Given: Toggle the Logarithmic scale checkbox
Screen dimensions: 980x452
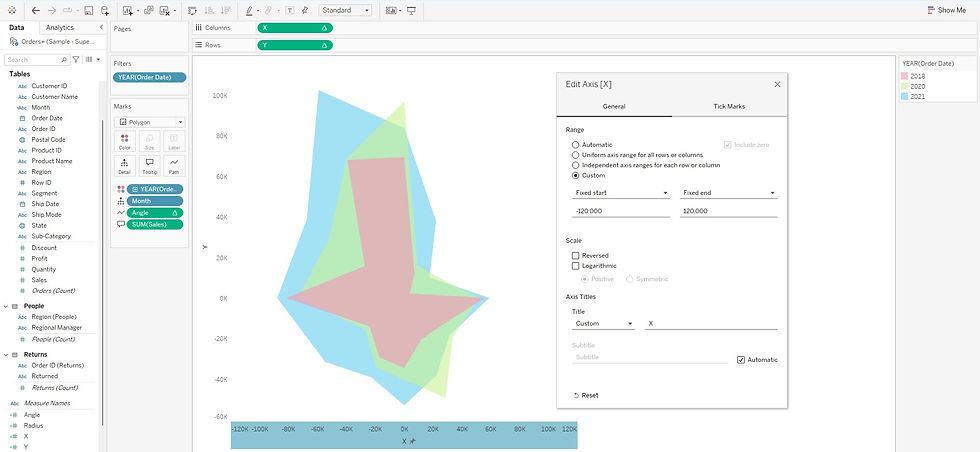Looking at the screenshot, I should coord(575,266).
